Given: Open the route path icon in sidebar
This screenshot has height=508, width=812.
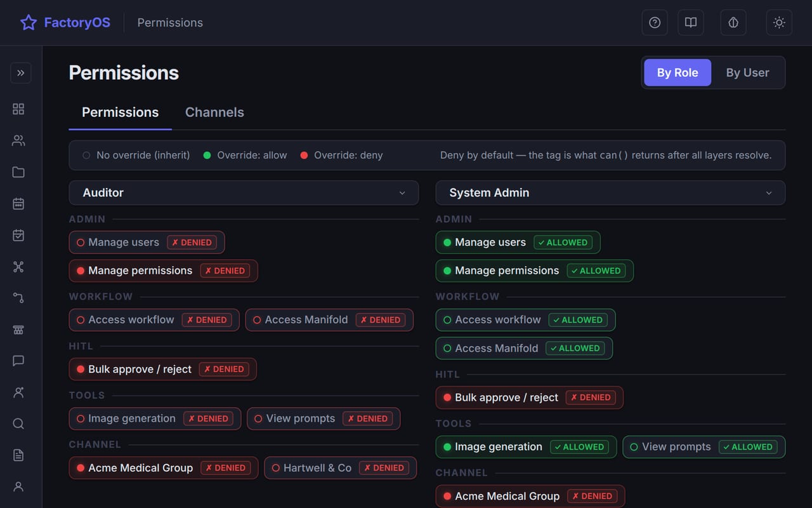Looking at the screenshot, I should pyautogui.click(x=18, y=298).
